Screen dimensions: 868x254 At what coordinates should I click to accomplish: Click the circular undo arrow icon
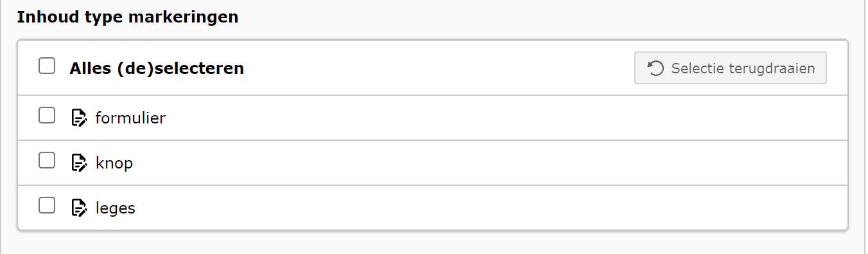coord(655,68)
